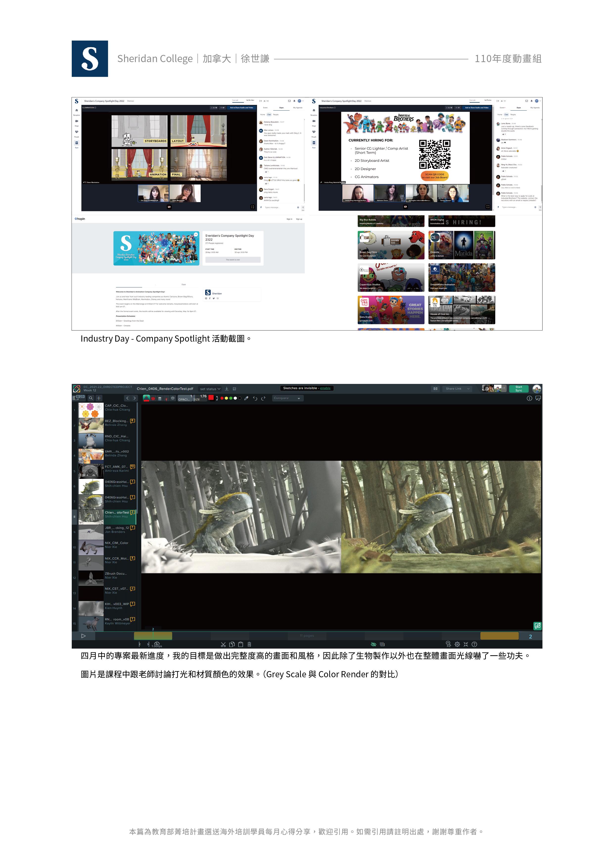Screen dimensions: 614x868
Task: Open the comments speech bubble icon
Action: 538,398
